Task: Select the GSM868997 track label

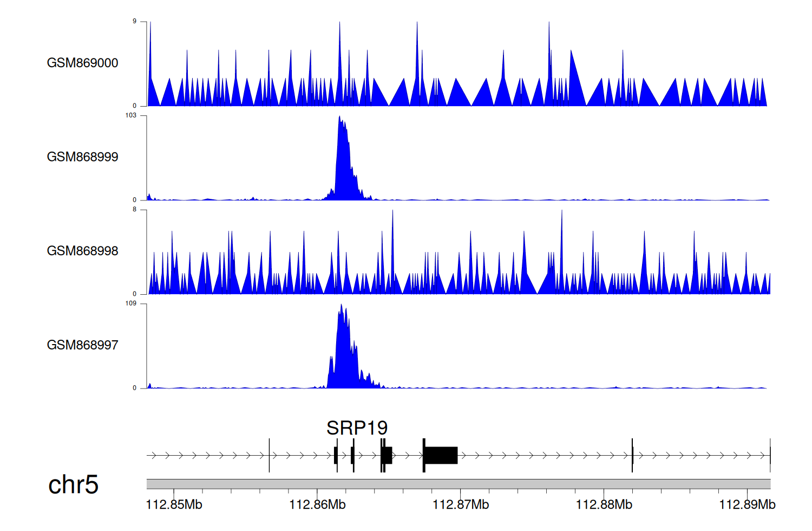Action: (82, 345)
